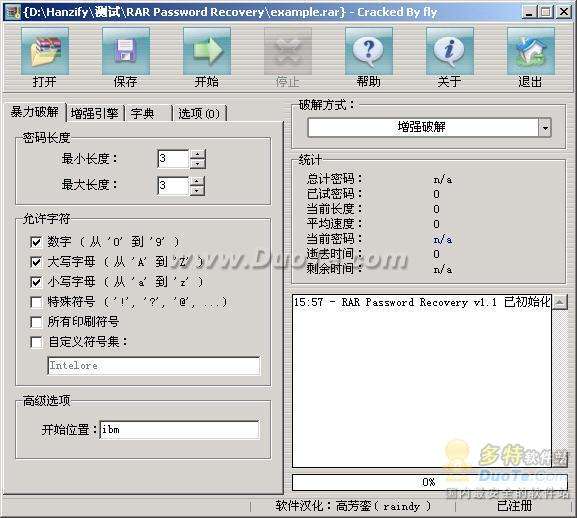The image size is (577, 518).
Task: Open a RAR file with 打开 icon
Action: [45, 52]
